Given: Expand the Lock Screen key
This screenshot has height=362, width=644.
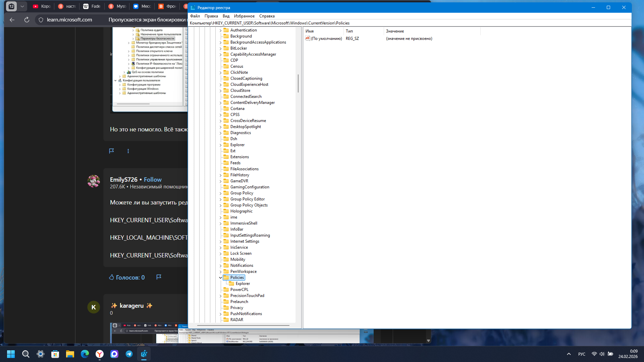Looking at the screenshot, I should point(220,253).
